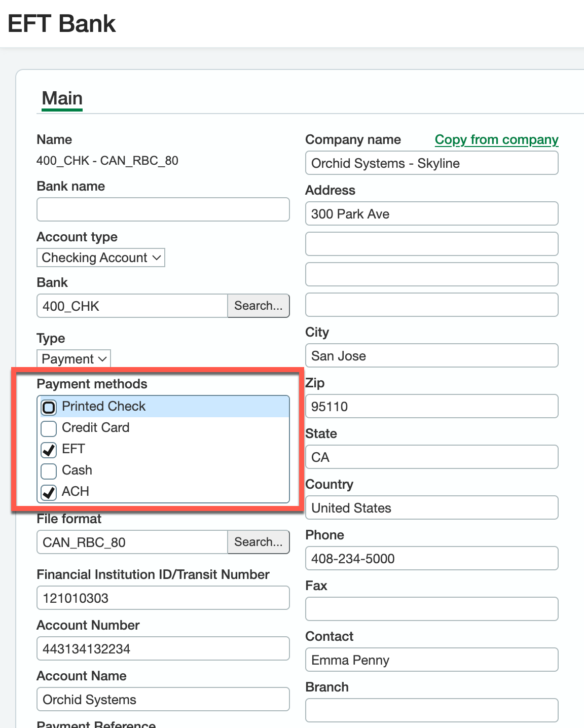Click the Account Number input field
This screenshot has width=584, height=728.
pyautogui.click(x=163, y=649)
